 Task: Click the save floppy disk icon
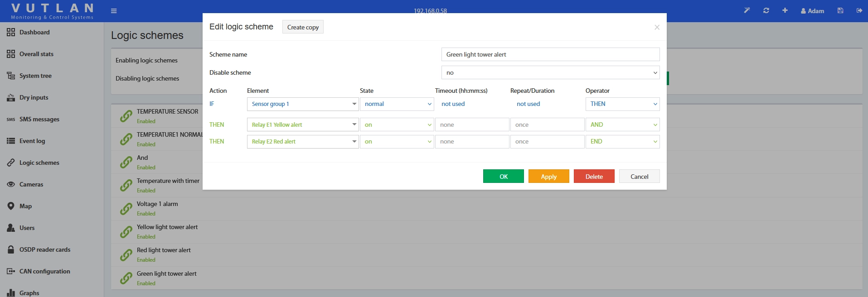840,10
